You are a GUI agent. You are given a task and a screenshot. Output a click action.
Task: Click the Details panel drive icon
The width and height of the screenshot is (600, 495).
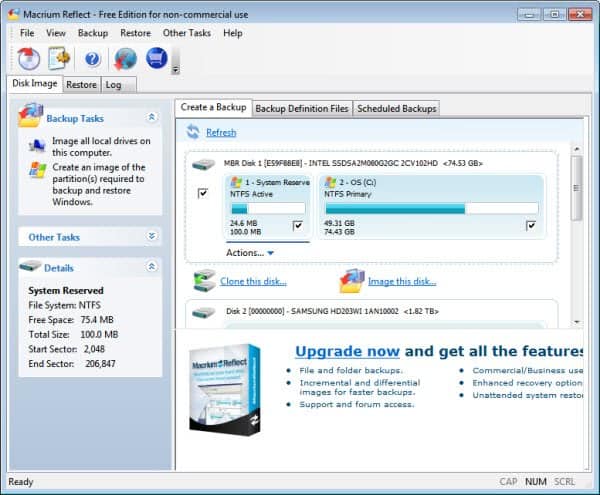30,266
